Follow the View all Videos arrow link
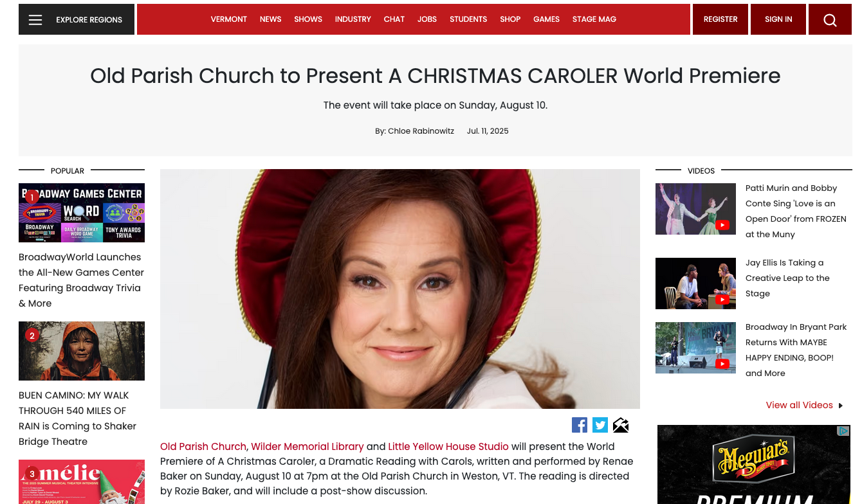This screenshot has height=504, width=853. point(804,405)
